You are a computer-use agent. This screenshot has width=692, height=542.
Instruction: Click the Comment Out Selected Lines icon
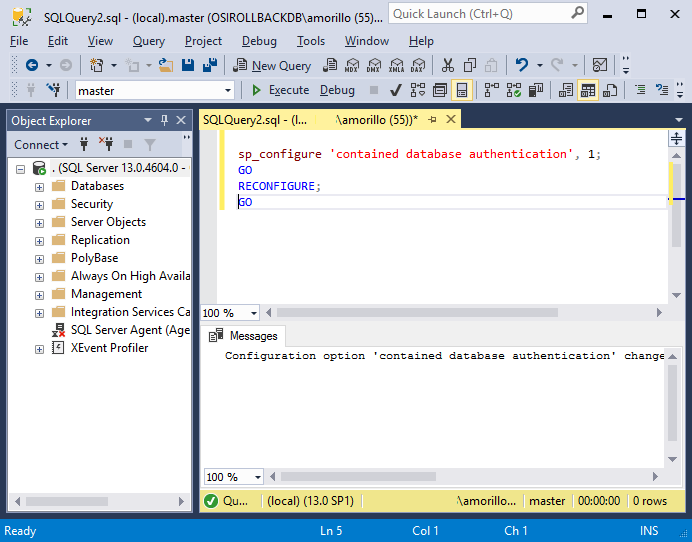click(x=640, y=90)
